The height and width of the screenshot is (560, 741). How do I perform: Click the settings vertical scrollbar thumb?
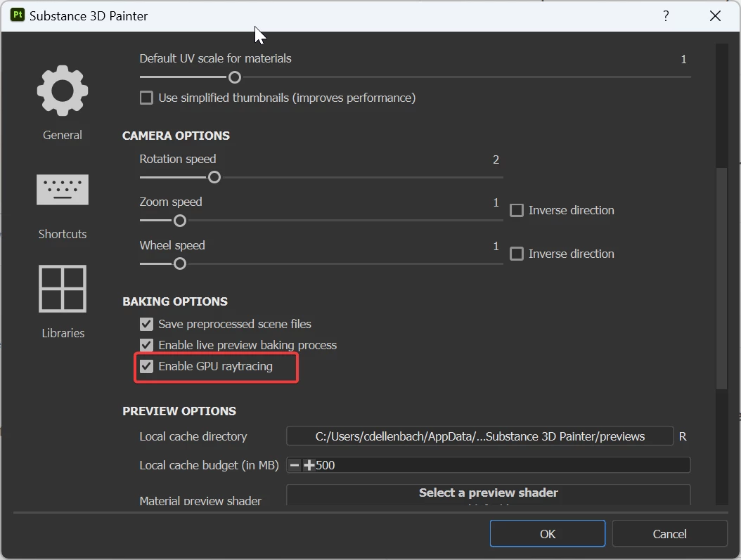721,278
